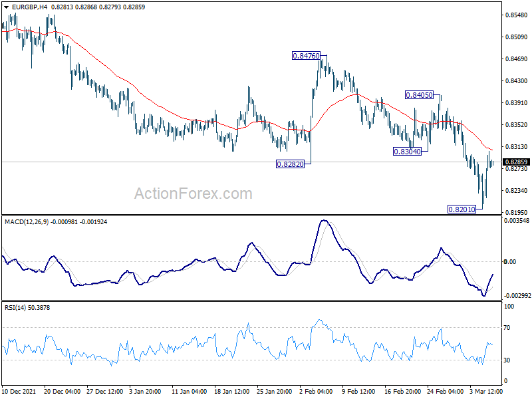Click the 0.85480 price axis value
Screen dimensions: 532x399
coord(517,15)
